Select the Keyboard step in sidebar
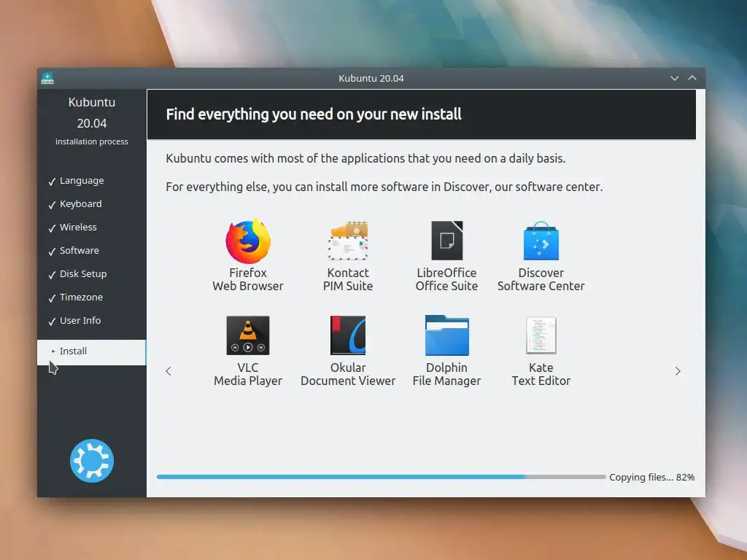Screen dimensions: 747x560 (x=75, y=204)
